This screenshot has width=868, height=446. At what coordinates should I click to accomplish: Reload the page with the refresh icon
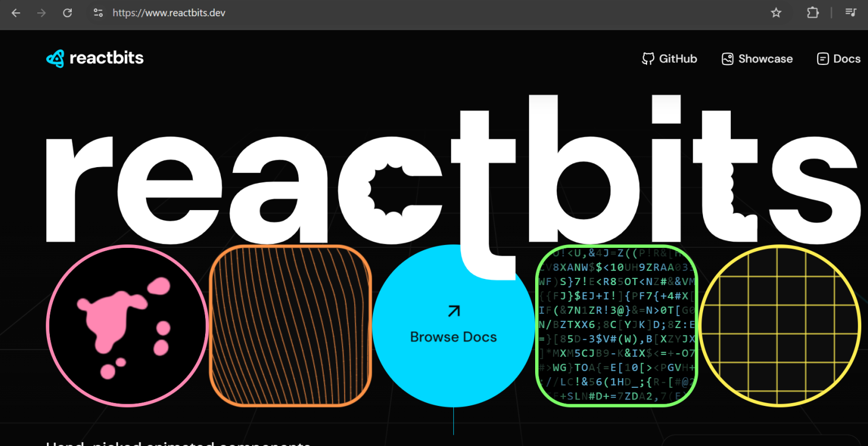click(x=67, y=12)
